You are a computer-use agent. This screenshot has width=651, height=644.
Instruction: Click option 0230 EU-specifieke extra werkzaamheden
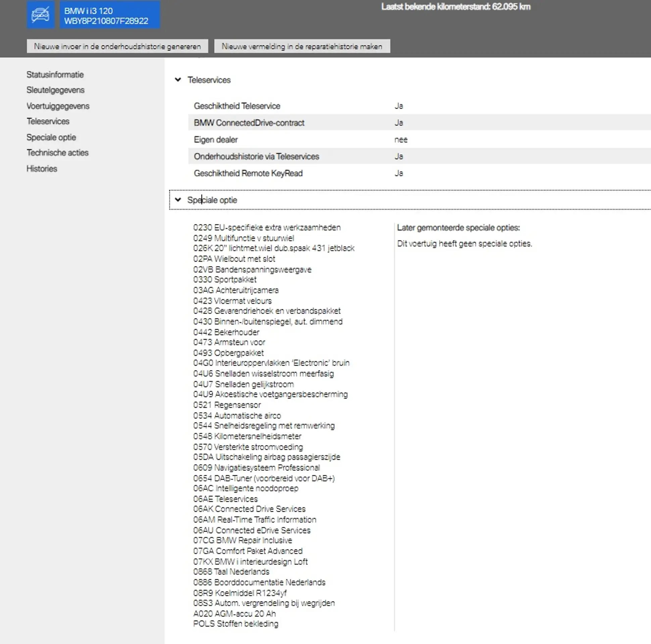(267, 228)
